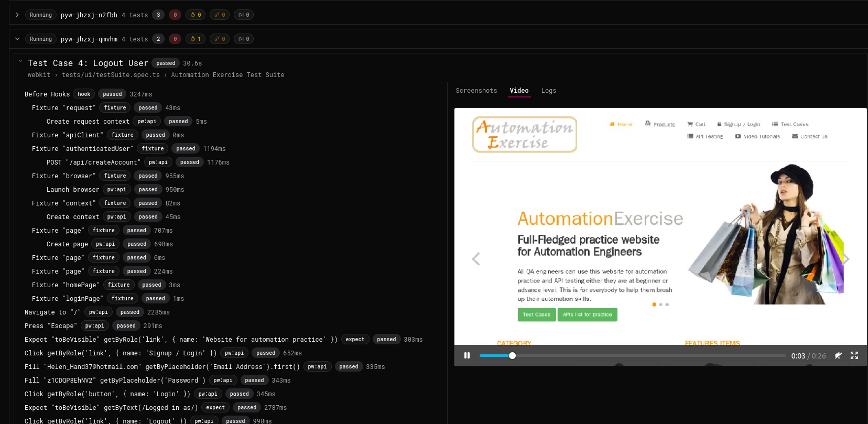Click the Running status badge for pyw-jhzxj-qmvhm
The height and width of the screenshot is (424, 868).
41,39
